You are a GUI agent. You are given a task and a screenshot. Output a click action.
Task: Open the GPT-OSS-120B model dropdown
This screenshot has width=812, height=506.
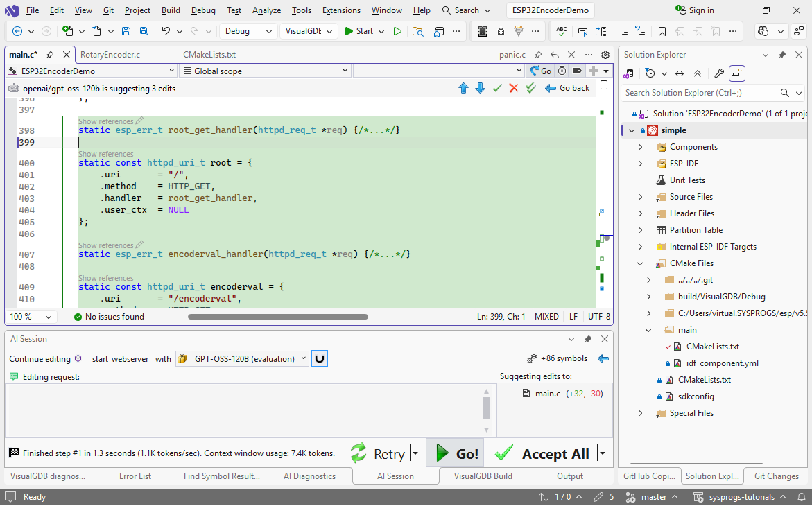coord(241,358)
